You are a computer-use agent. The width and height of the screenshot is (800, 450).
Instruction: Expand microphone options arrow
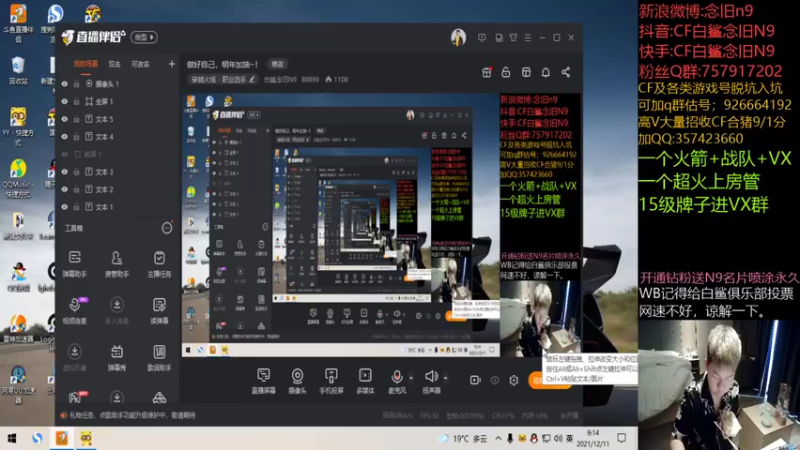[411, 378]
